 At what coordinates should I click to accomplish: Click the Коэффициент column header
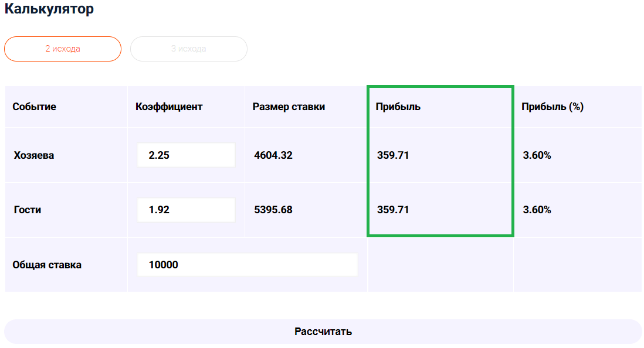pyautogui.click(x=169, y=107)
